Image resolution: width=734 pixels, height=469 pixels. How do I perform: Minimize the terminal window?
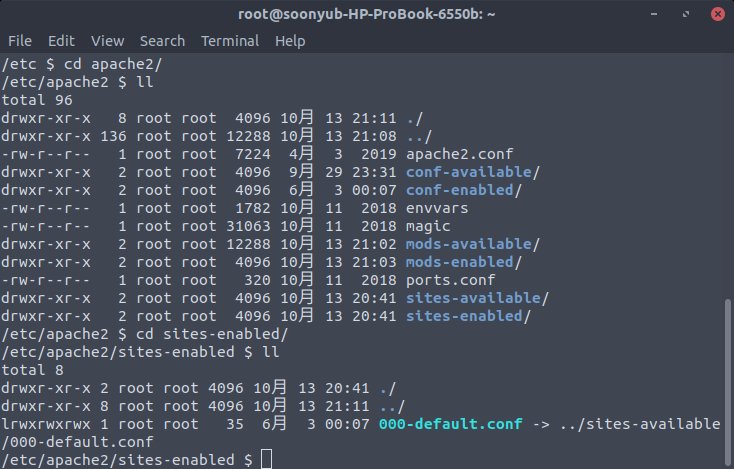(x=654, y=14)
